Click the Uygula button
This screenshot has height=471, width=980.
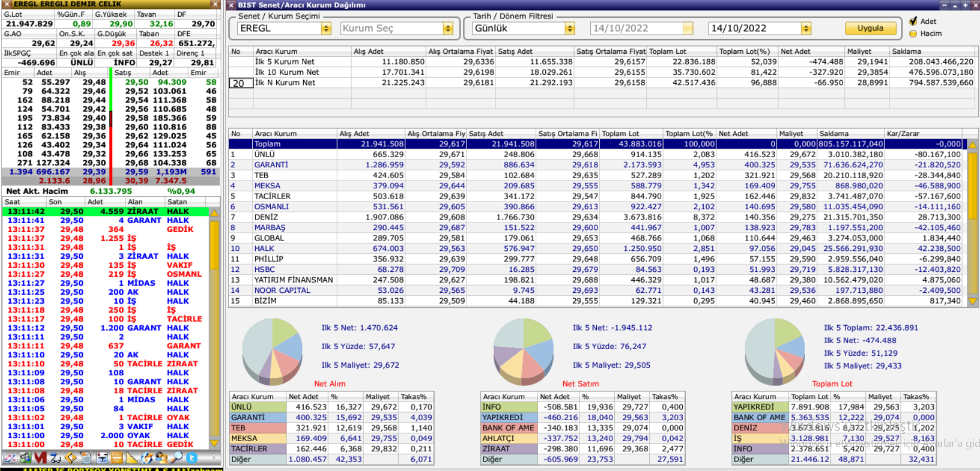coord(871,28)
